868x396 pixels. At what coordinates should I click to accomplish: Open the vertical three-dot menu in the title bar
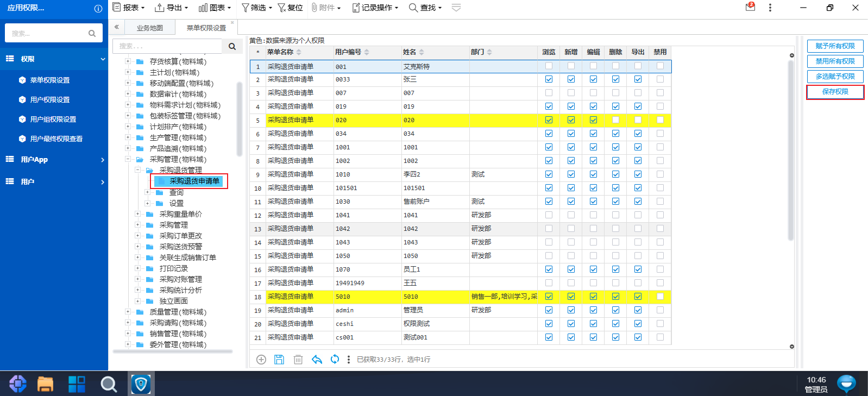(x=770, y=8)
